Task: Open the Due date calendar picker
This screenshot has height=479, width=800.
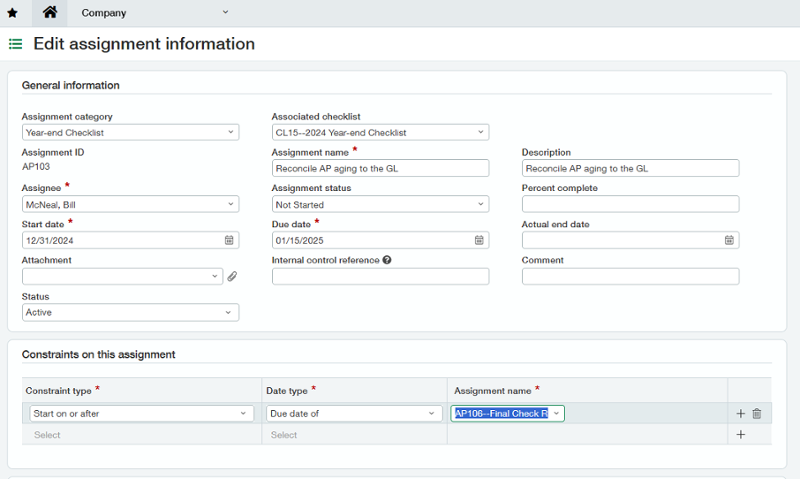Action: pos(479,240)
